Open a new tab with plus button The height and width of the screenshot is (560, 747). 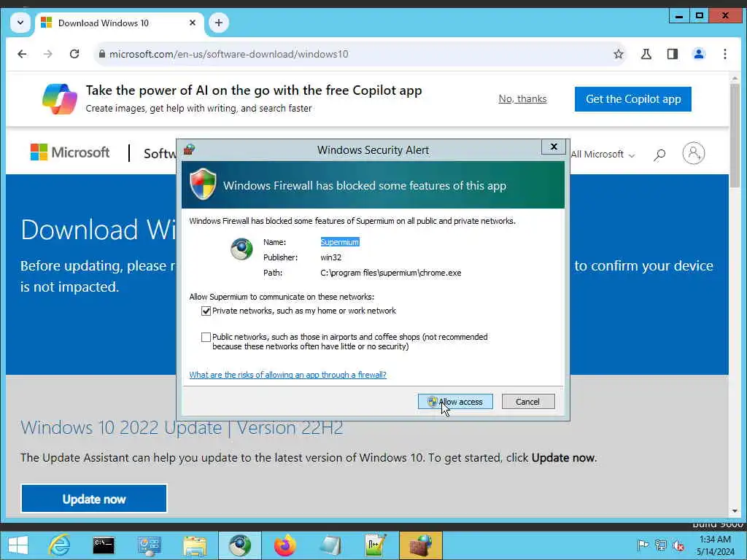click(x=219, y=23)
